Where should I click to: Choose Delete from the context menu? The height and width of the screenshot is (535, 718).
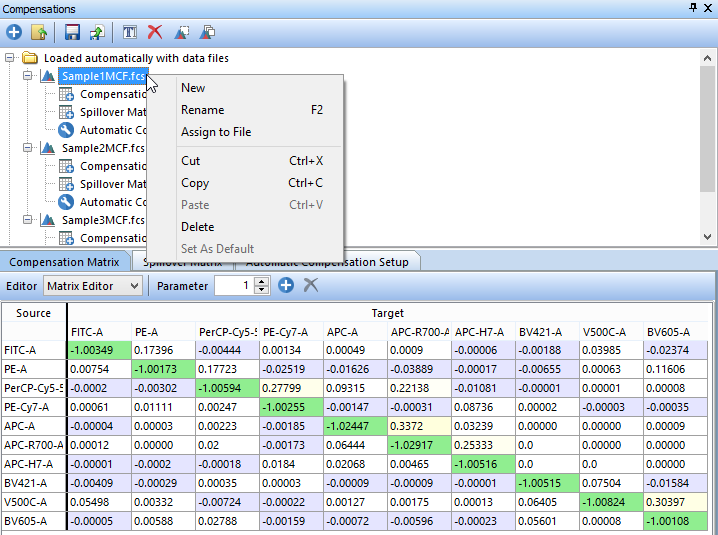coord(197,227)
